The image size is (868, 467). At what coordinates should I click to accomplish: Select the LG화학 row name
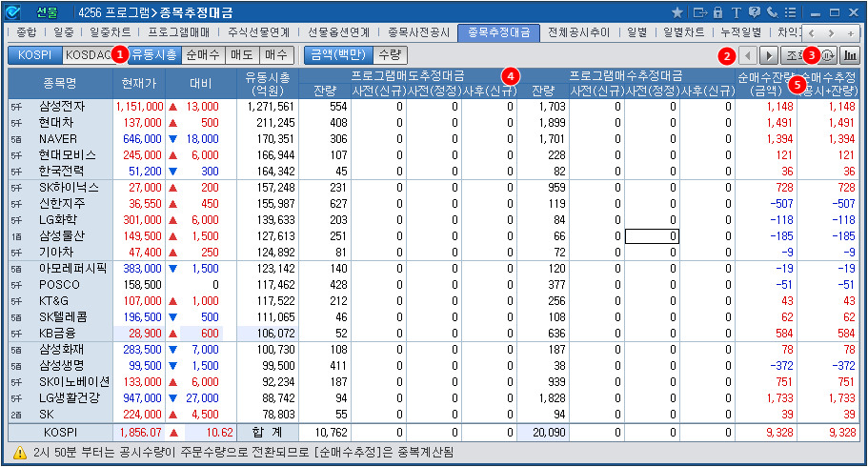click(57, 220)
